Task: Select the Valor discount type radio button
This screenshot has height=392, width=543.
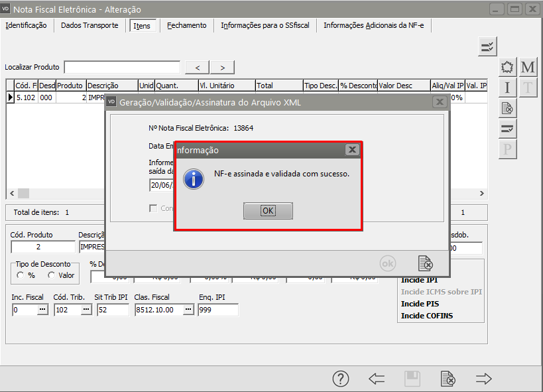Action: 52,275
